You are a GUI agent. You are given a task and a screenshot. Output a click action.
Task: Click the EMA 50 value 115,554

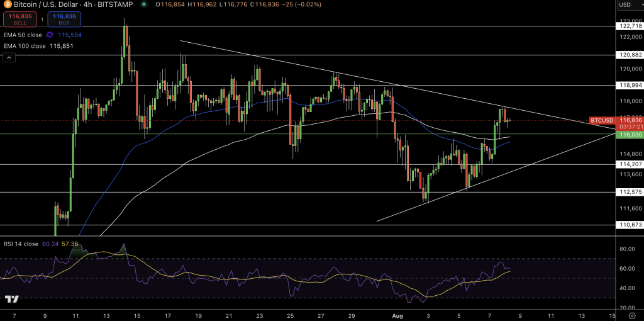point(69,35)
